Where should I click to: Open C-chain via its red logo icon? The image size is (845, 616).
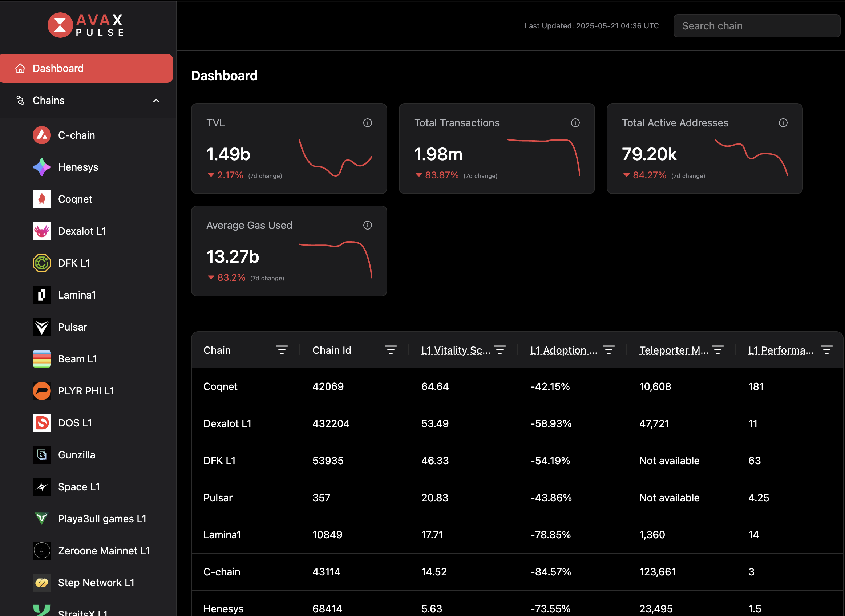[x=42, y=135]
